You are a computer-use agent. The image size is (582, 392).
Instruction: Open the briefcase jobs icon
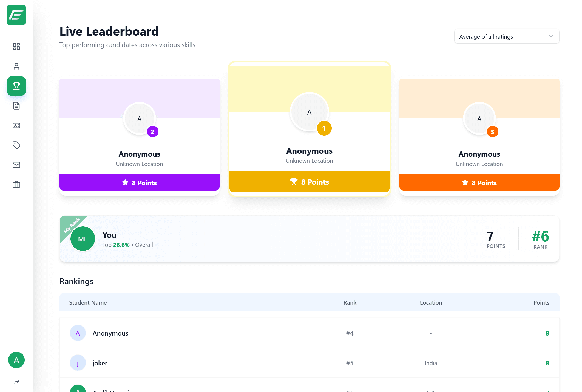[x=16, y=185]
